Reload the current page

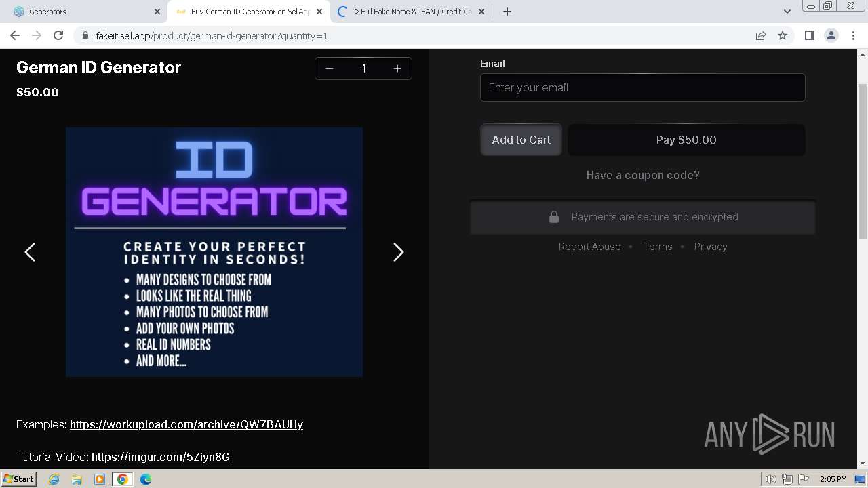click(58, 35)
